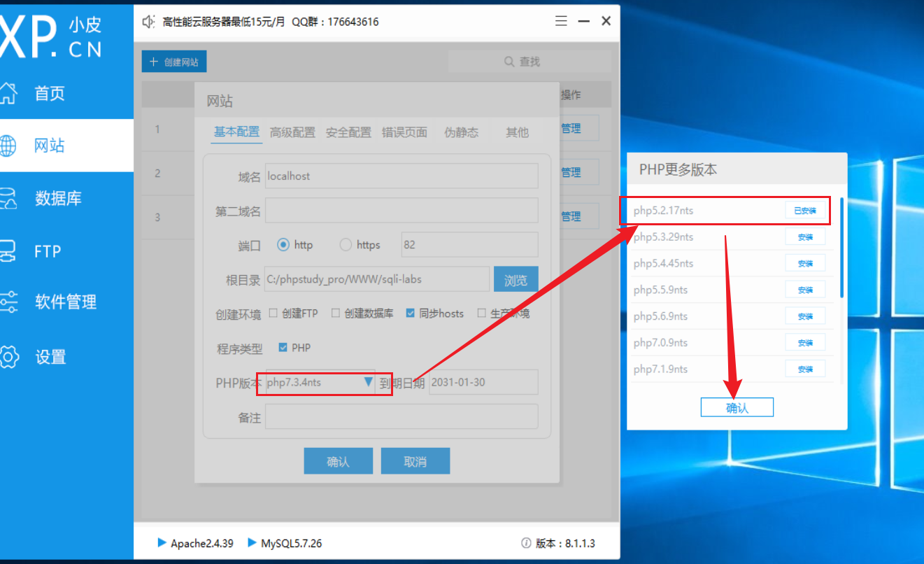
Task: Install php5.3.29nts with its 安装 button
Action: tap(805, 237)
